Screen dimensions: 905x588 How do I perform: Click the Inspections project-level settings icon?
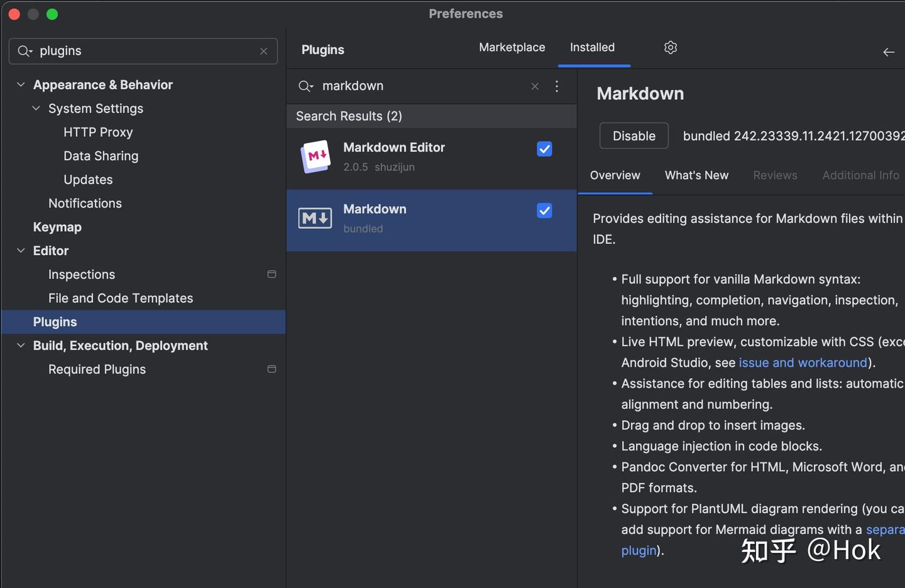pyautogui.click(x=271, y=275)
